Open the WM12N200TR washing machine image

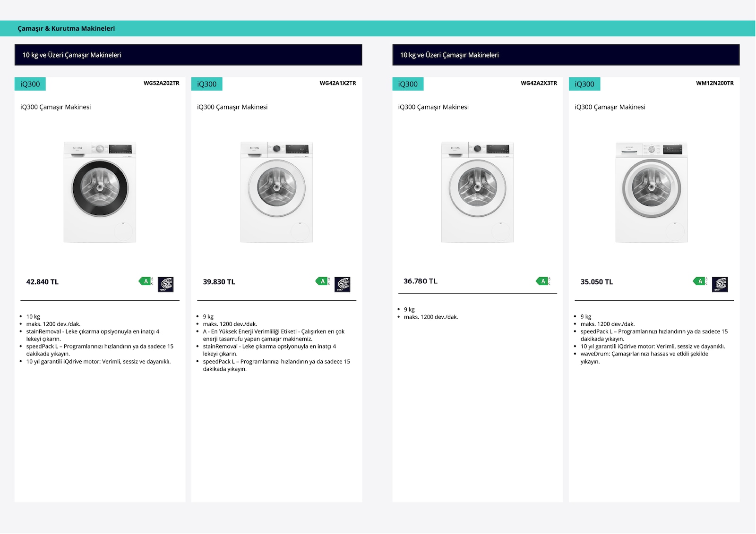652,192
